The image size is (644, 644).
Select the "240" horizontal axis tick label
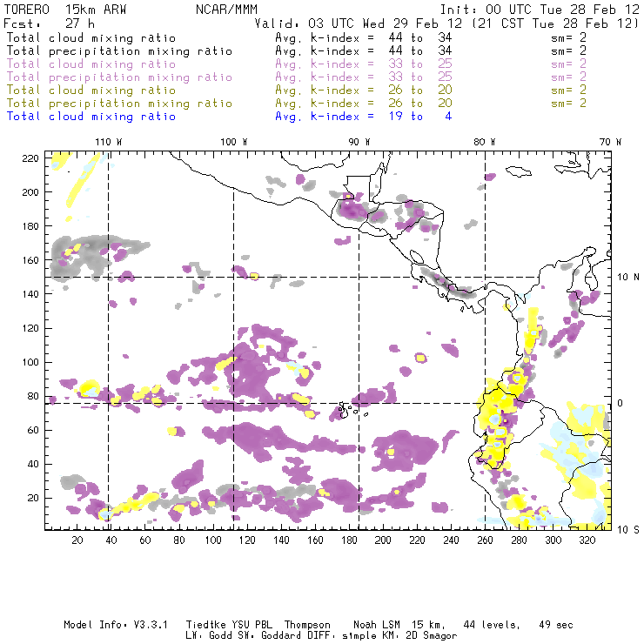tap(451, 540)
